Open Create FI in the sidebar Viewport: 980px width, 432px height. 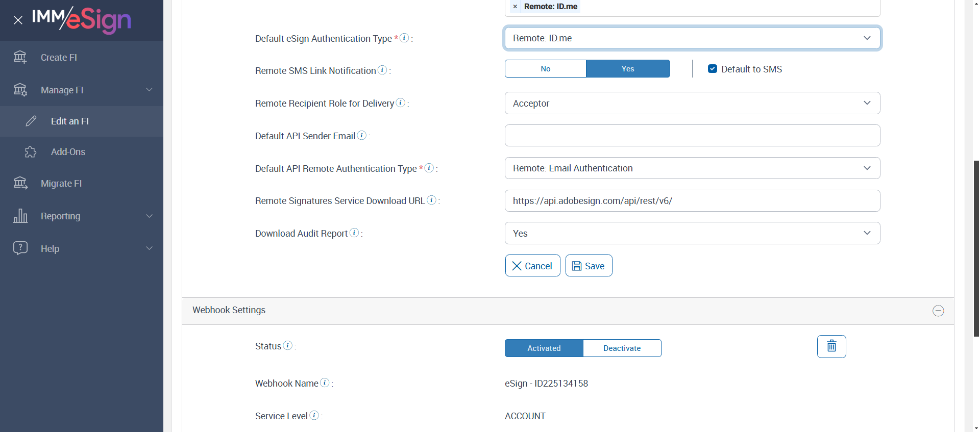point(59,58)
